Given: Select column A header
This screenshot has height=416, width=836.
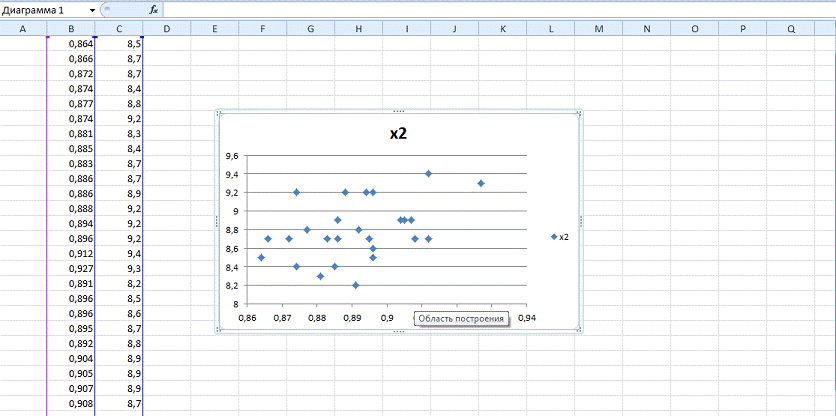Looking at the screenshot, I should tap(23, 29).
